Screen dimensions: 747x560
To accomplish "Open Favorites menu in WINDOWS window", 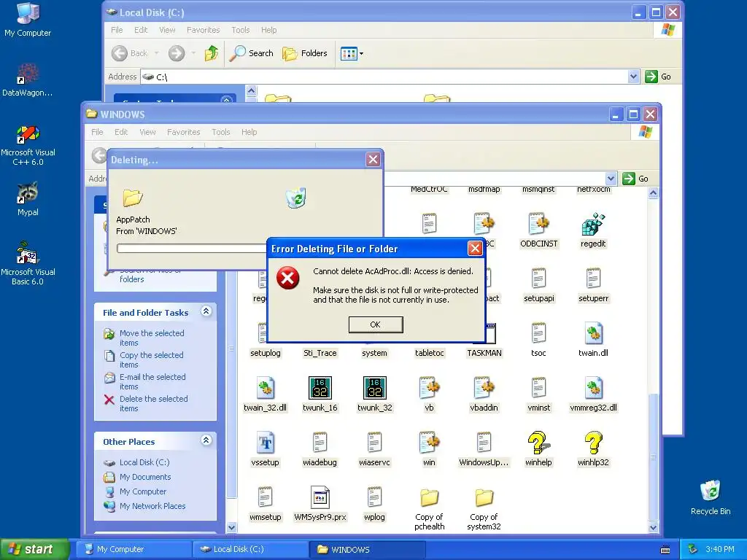I will pos(183,132).
